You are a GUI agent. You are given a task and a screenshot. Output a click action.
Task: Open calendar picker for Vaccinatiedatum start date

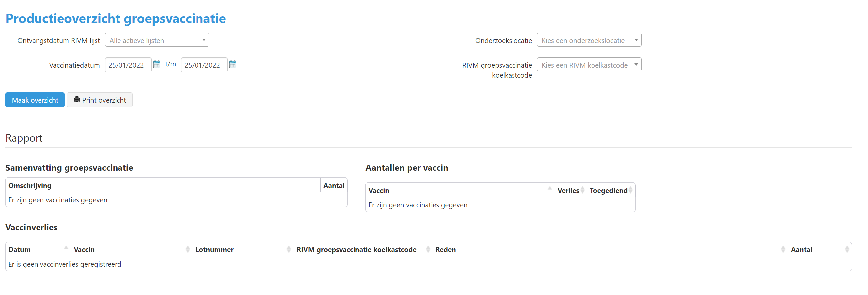[x=157, y=65]
